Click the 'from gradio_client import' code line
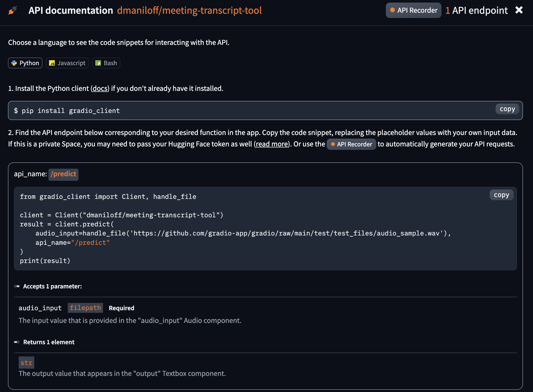 [x=108, y=197]
